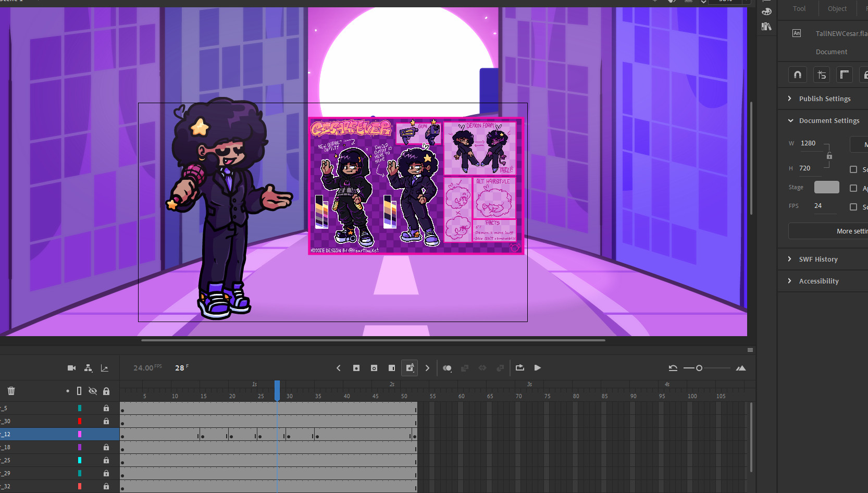Delete the selected layer using trash icon
Viewport: 868px width, 493px height.
pos(11,391)
